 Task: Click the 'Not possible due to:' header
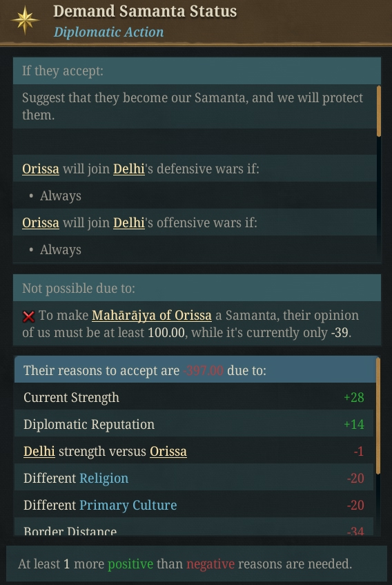point(197,288)
